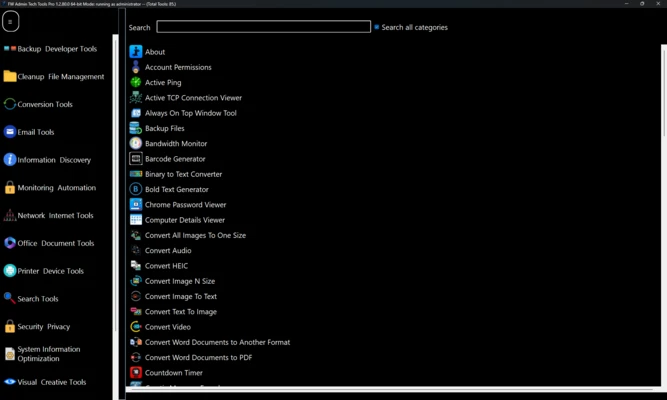Click the Cleanup File Management folder icon
Viewport: 667px width, 400px height.
10,76
